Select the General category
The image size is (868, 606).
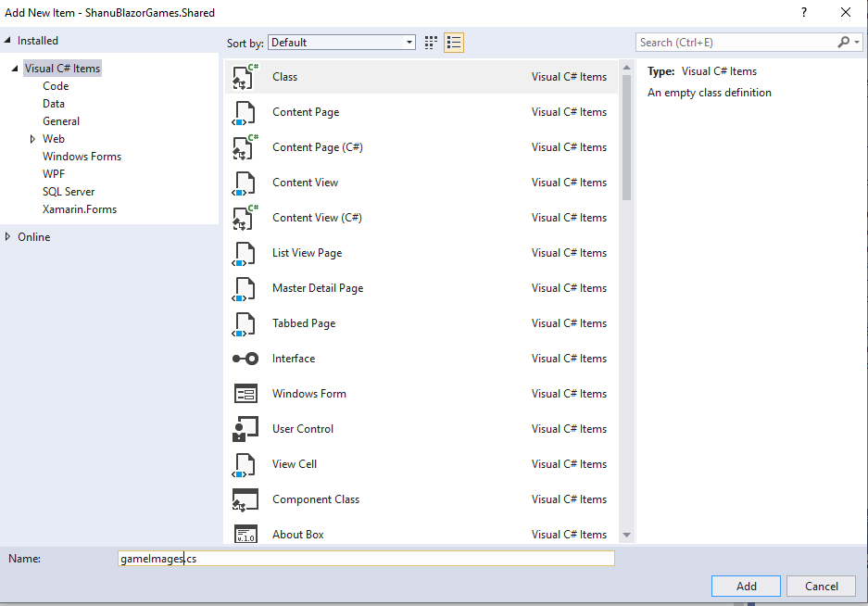pyautogui.click(x=61, y=121)
